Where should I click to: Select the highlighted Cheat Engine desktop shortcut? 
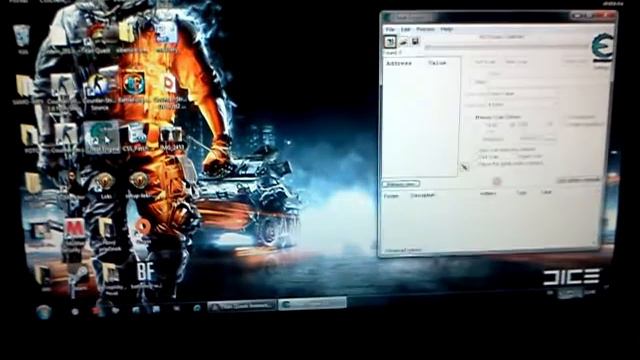[x=102, y=137]
